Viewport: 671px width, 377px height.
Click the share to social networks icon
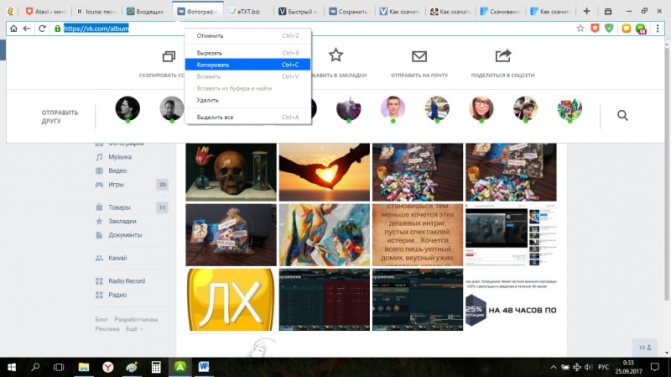(503, 56)
